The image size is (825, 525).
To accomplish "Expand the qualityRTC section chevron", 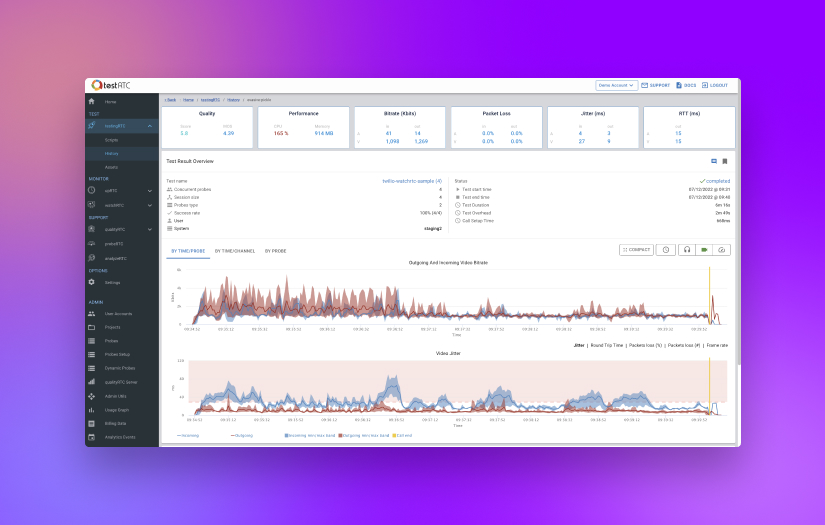I will [x=150, y=229].
